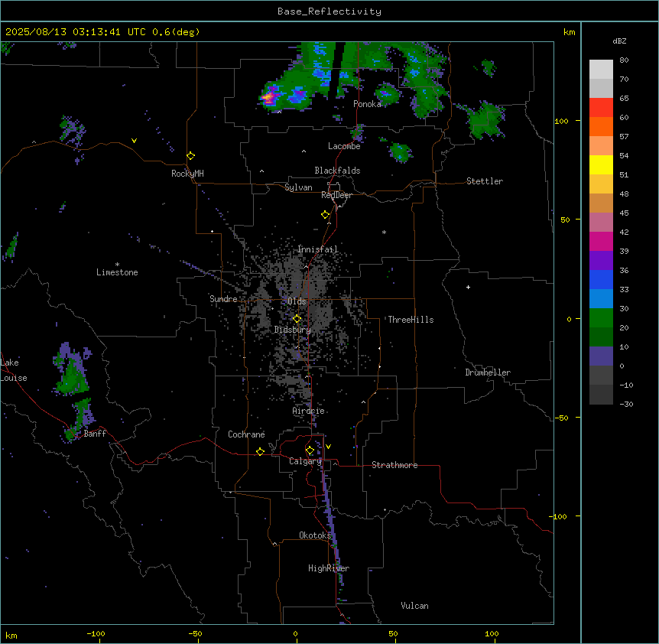659x644 pixels.
Task: Click the Airdrie label
Action: [x=309, y=411]
